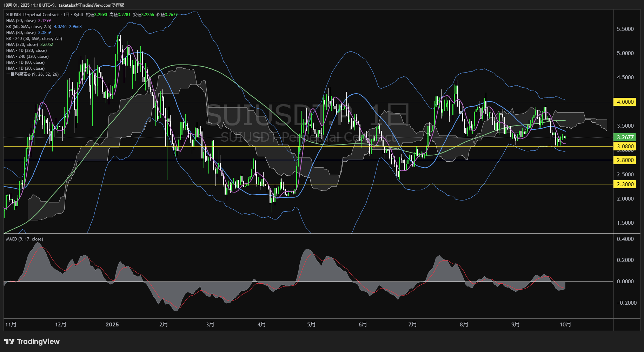644x352 pixels.
Task: Click the 2025 label on time axis
Action: click(112, 325)
